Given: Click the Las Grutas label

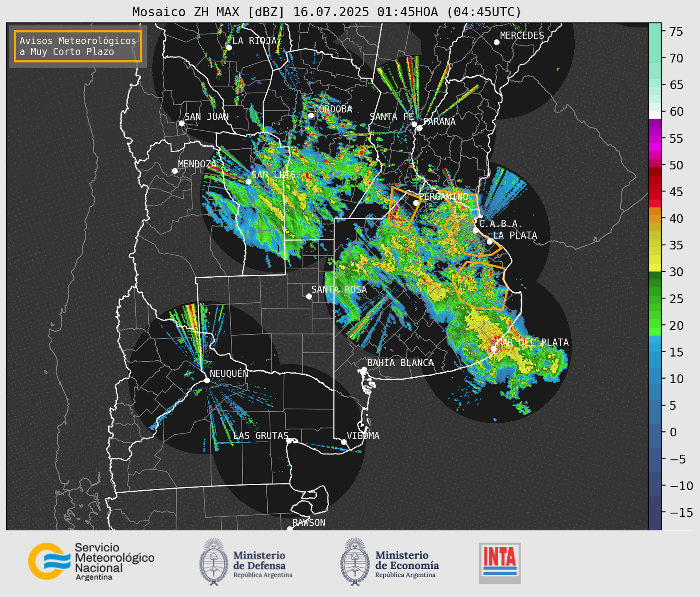Looking at the screenshot, I should [x=261, y=436].
